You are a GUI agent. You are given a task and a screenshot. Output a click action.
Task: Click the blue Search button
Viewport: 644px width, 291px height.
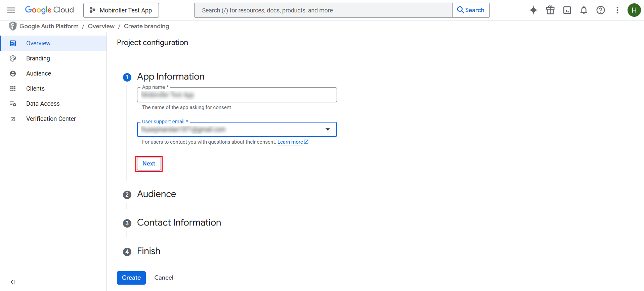click(x=471, y=10)
